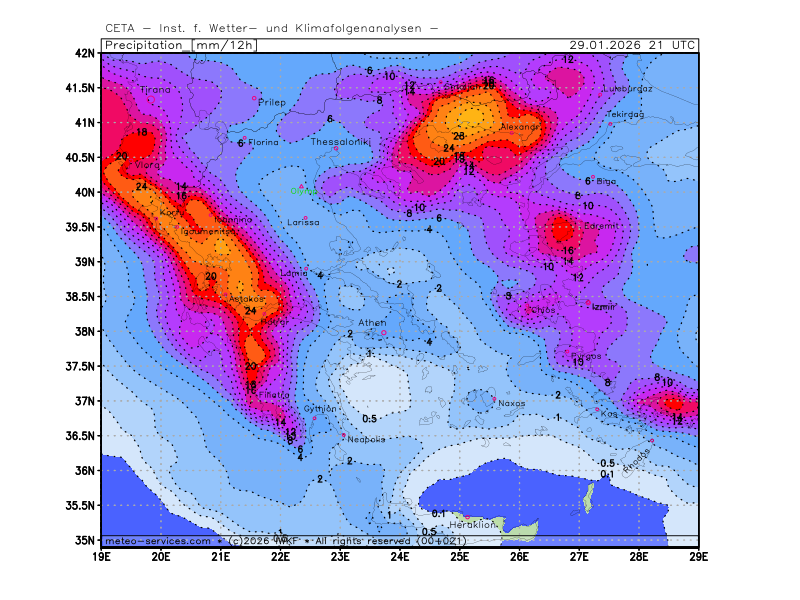
Task: Click the CETA institute header text
Action: [271, 27]
